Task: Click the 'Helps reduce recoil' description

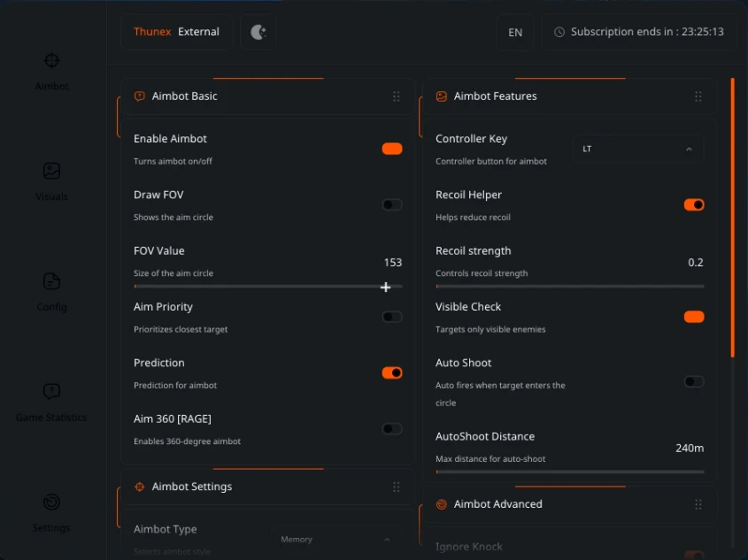Action: click(473, 218)
